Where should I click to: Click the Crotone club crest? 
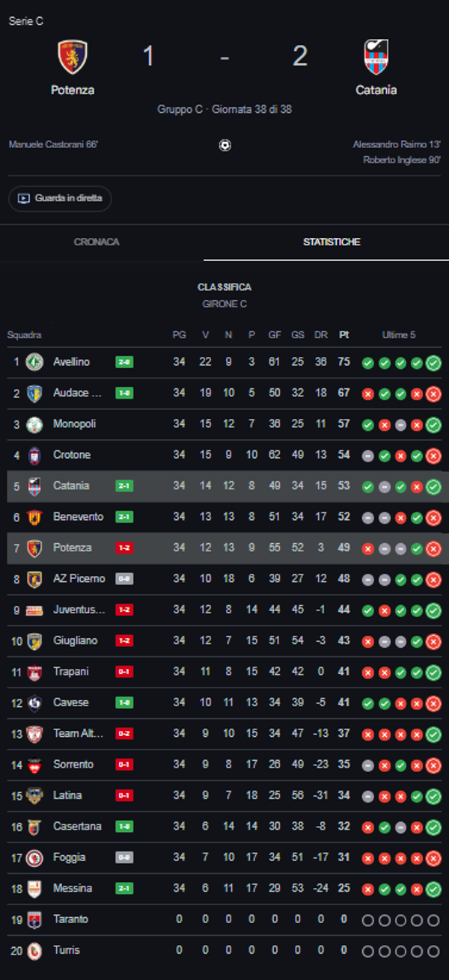(34, 455)
